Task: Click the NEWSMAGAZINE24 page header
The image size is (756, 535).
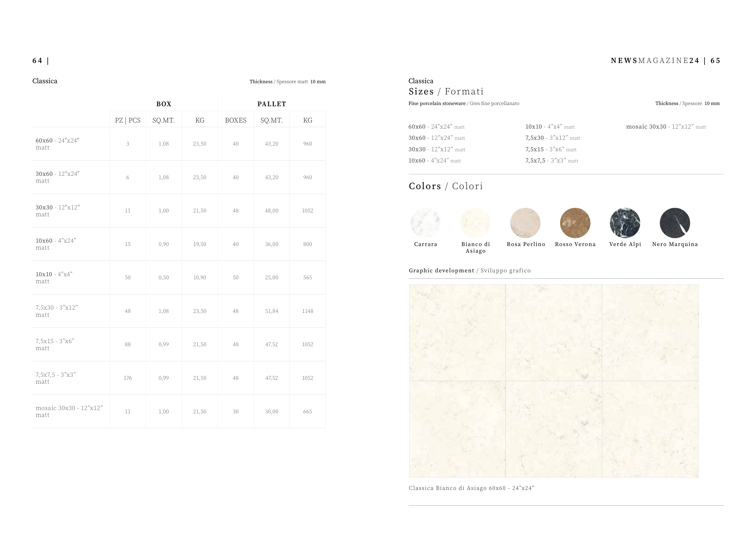Action: [655, 61]
